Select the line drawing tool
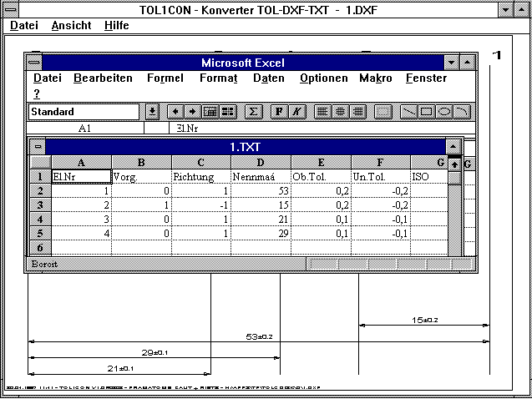 [408, 112]
